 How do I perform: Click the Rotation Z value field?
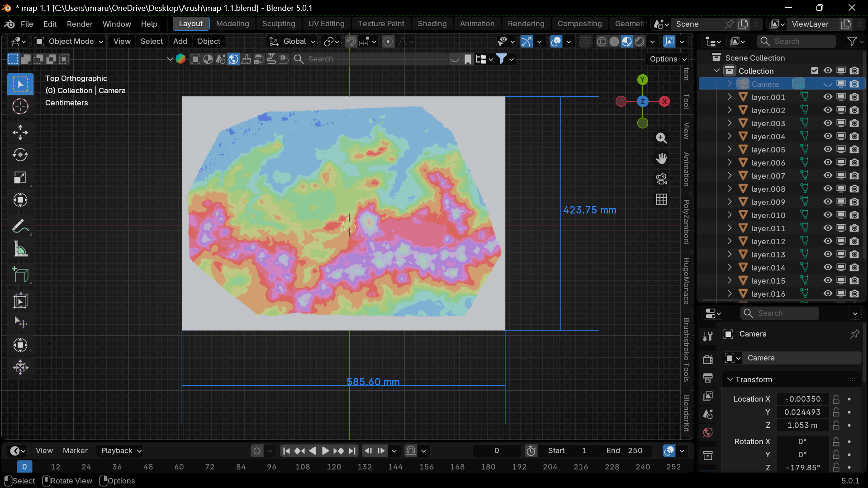[x=802, y=468]
